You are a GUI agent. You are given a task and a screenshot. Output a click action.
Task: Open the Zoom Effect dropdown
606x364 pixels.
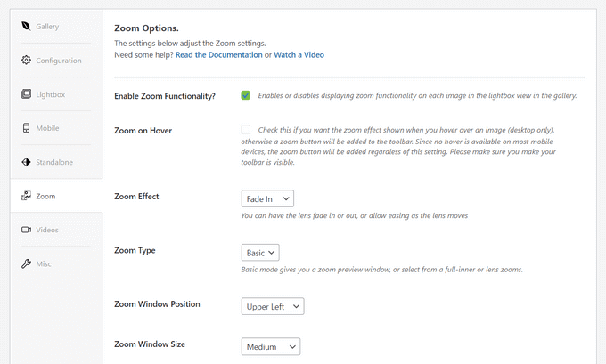coord(267,198)
